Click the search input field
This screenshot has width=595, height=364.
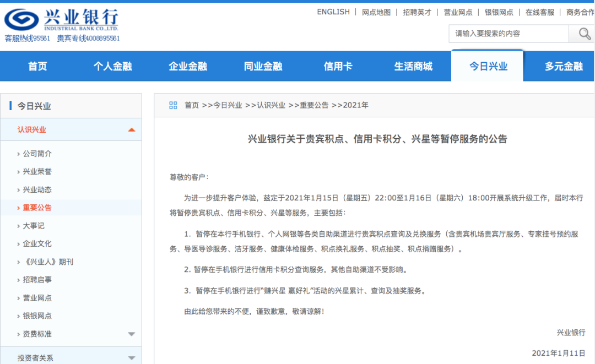509,34
